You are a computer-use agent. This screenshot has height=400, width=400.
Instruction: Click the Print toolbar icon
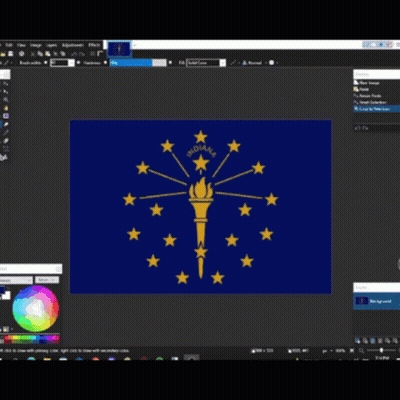[22, 54]
